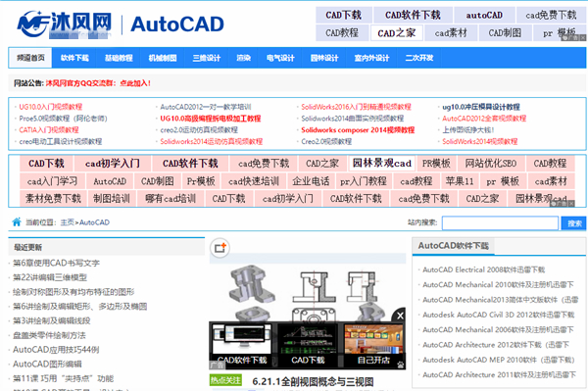Open AutoCAD Mechanical 2010 download link

498,284
